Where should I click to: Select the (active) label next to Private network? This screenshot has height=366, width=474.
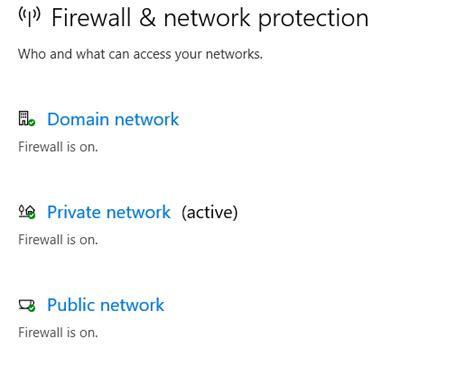click(210, 212)
